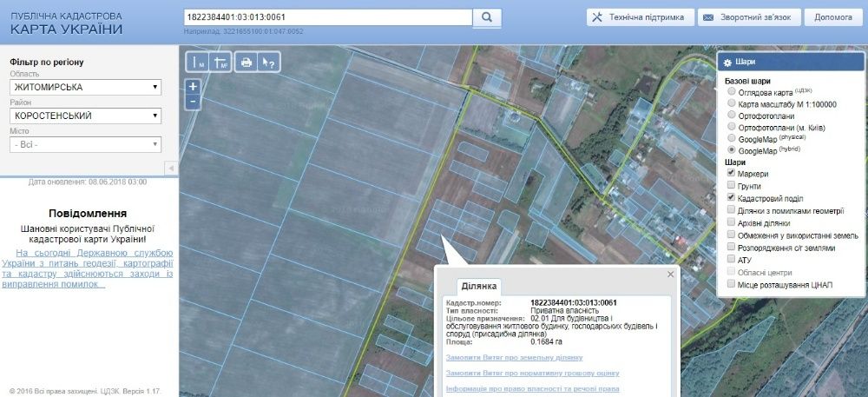Screen dimensions: 868x397
Task: Select GoogleMap physical base layer
Action: pos(732,138)
